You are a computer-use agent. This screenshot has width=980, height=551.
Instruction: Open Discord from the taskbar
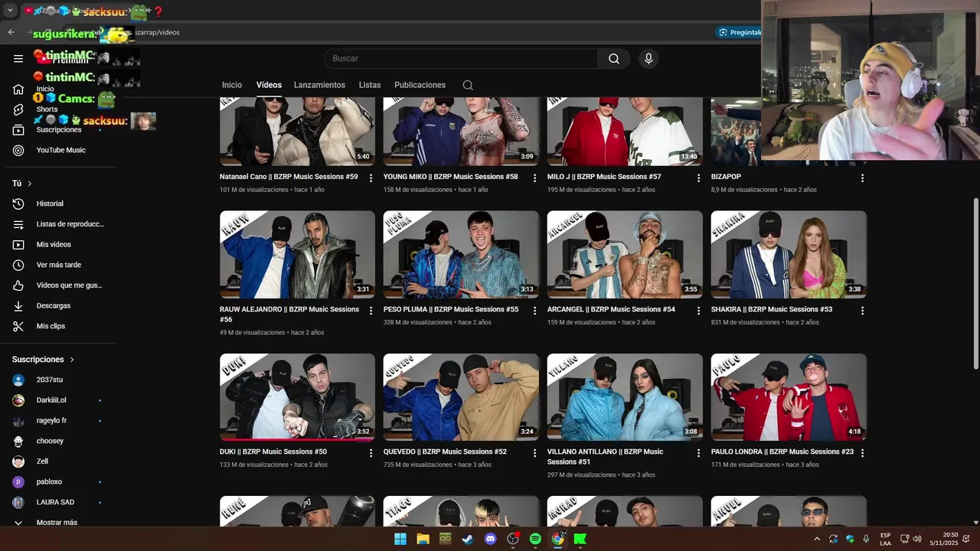(491, 539)
